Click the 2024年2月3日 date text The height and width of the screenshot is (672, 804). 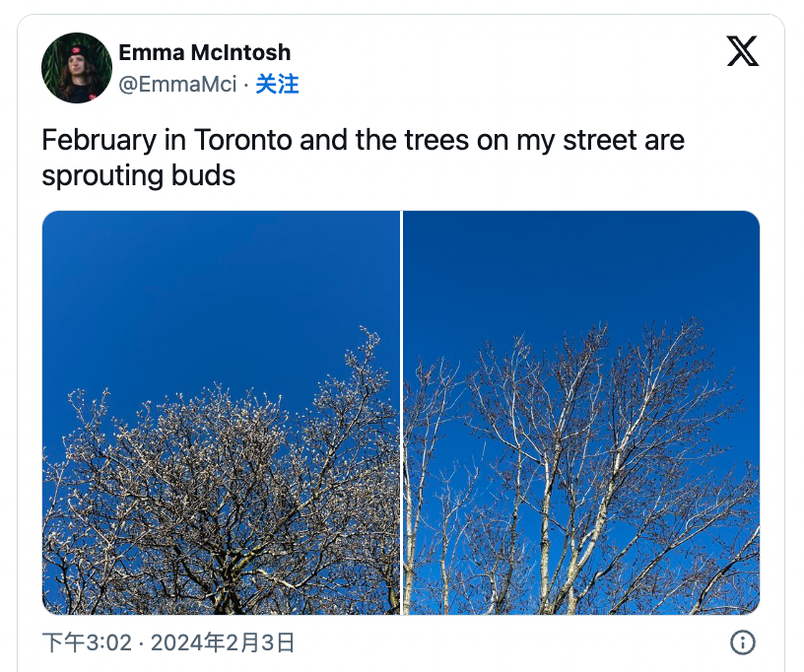[x=223, y=642]
